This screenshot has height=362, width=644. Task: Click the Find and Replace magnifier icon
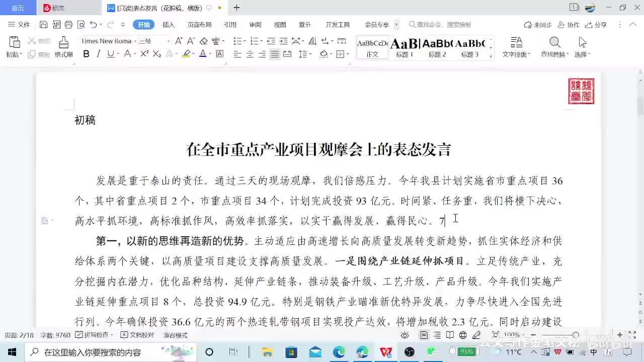click(x=554, y=42)
